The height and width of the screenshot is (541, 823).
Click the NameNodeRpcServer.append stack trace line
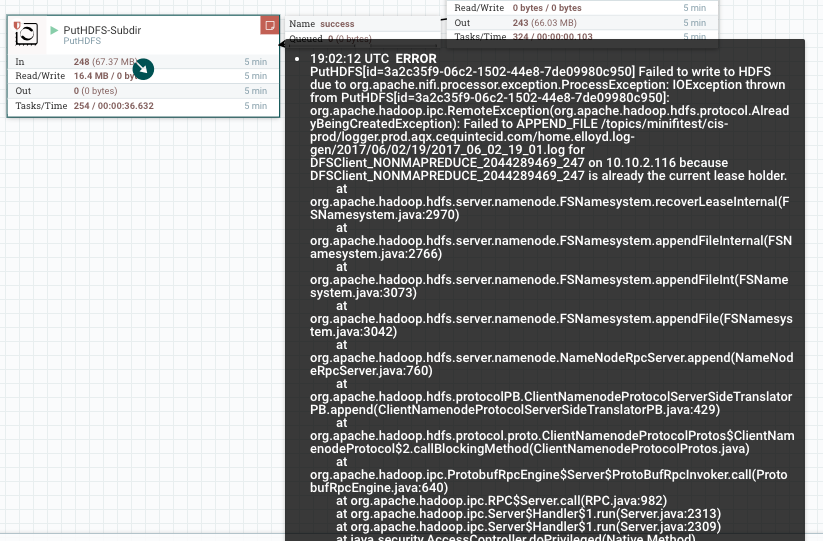pyautogui.click(x=552, y=364)
